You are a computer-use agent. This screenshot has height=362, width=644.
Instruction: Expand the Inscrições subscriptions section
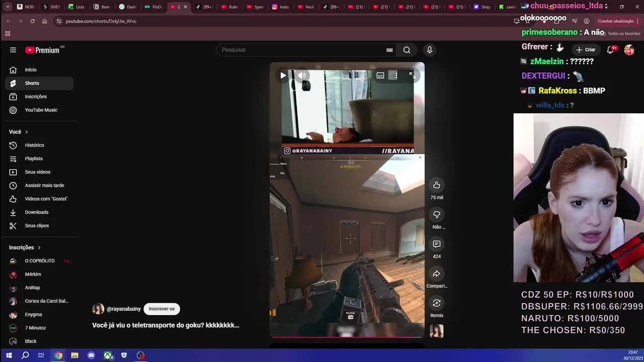coord(25,247)
